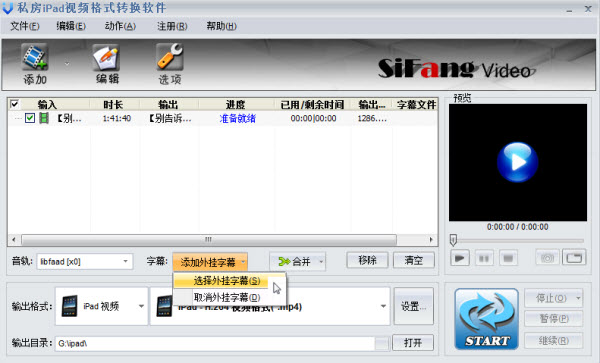Click the left arrow of the horizontal scrollbar
This screenshot has height=363, width=600.
point(14,240)
